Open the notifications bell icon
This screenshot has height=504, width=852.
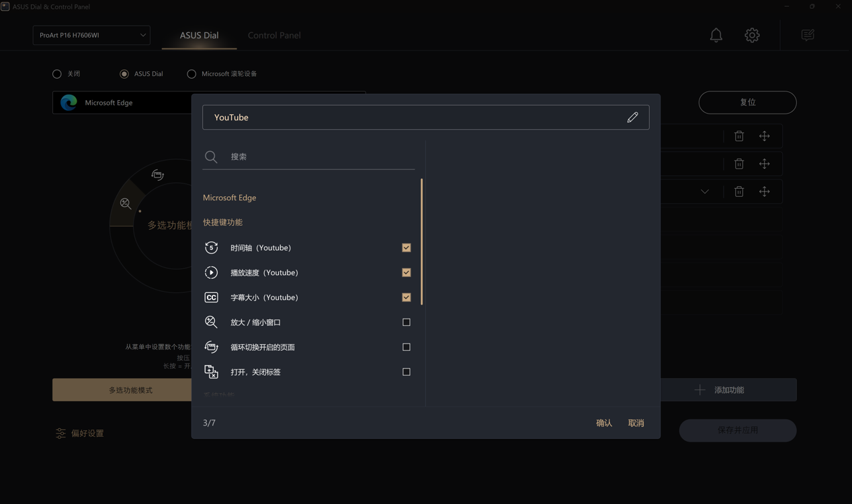[x=716, y=35]
